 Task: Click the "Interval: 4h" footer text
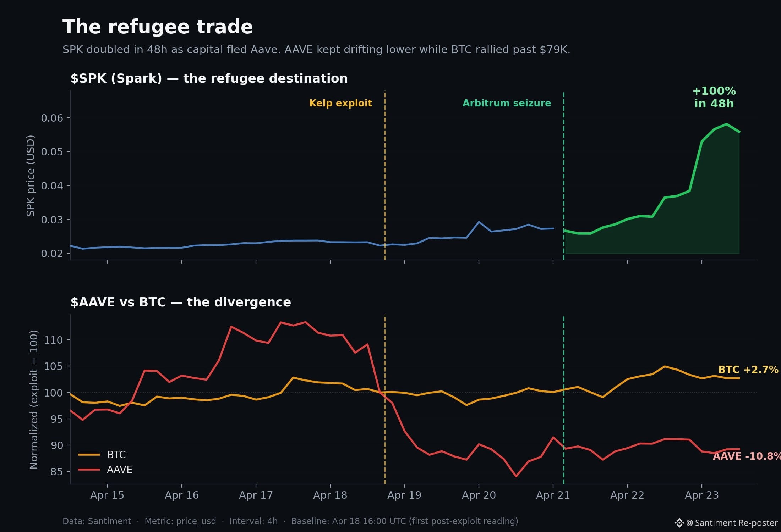click(253, 521)
